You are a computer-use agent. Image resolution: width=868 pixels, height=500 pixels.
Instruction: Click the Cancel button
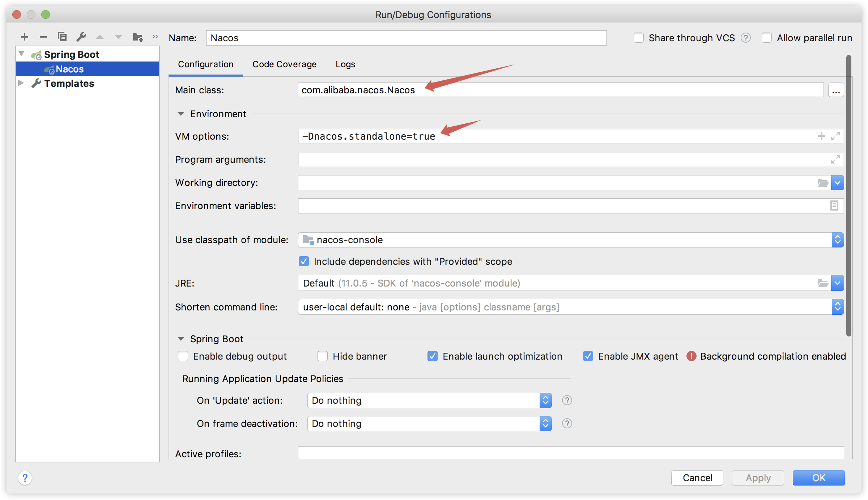click(x=697, y=478)
